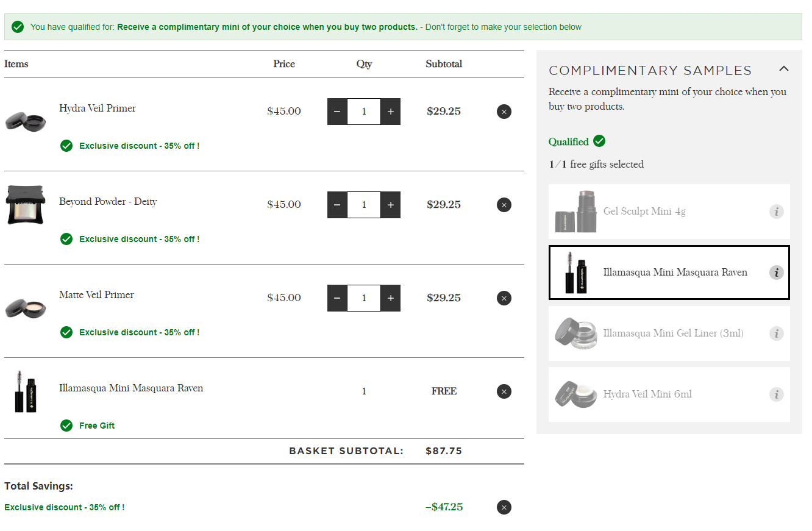Deselect Illamasqua Mini Masquara Raven sample
This screenshot has width=812, height=531.
point(669,273)
